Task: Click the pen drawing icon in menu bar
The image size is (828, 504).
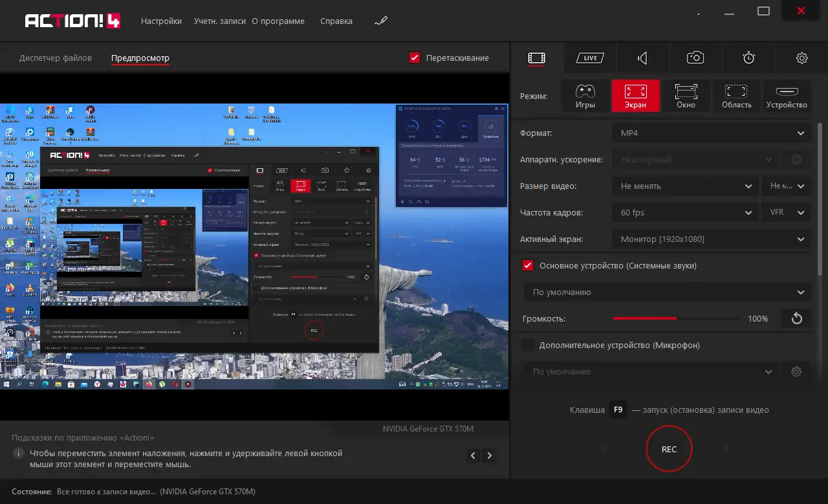Action: pyautogui.click(x=381, y=21)
